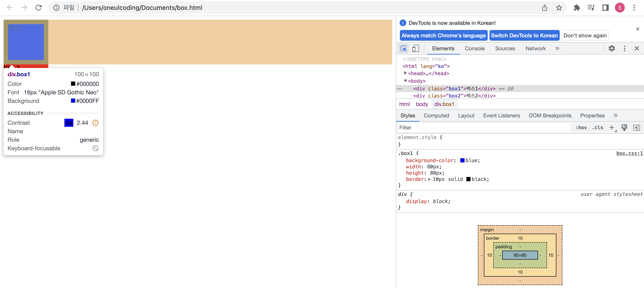Open the Computed styles tab
The width and height of the screenshot is (644, 288).
click(x=436, y=116)
